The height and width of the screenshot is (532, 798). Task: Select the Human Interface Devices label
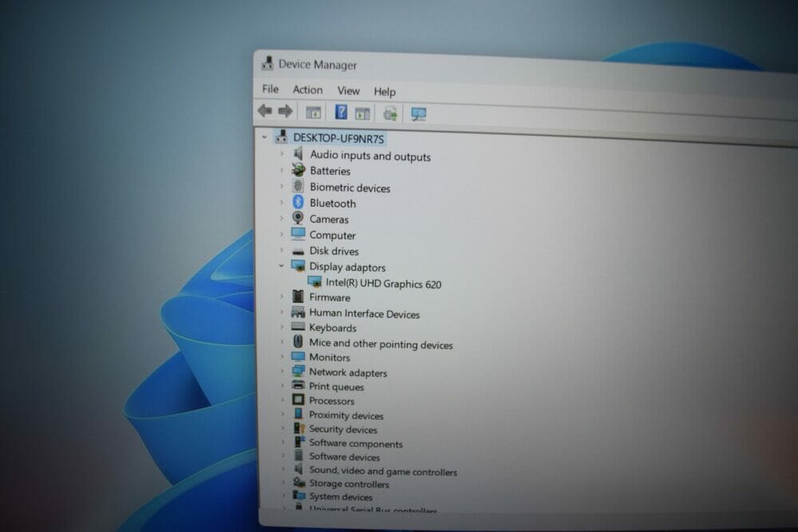click(x=365, y=313)
